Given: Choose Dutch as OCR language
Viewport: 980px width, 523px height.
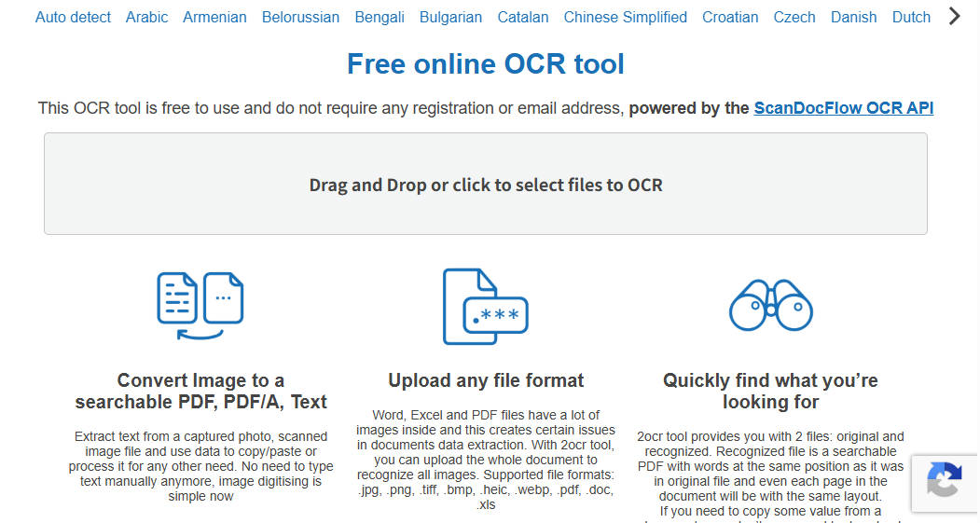Looking at the screenshot, I should click(911, 17).
